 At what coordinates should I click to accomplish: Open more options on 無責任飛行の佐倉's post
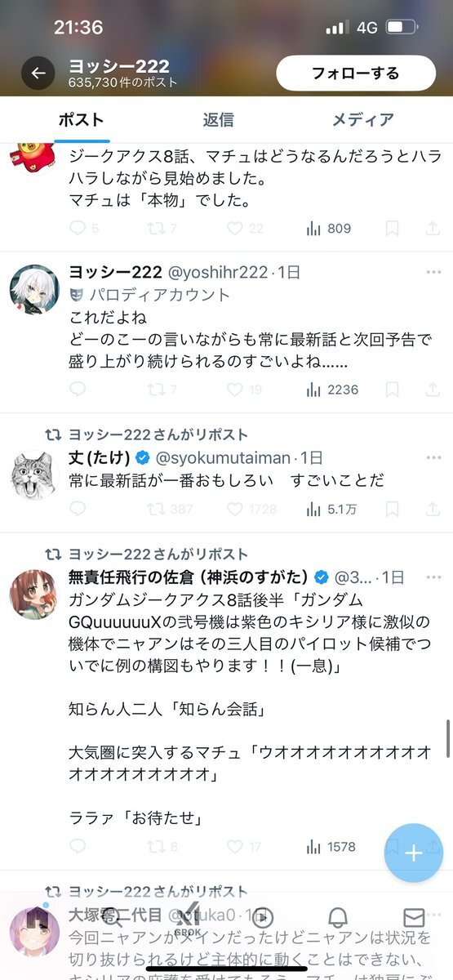pyautogui.click(x=433, y=577)
